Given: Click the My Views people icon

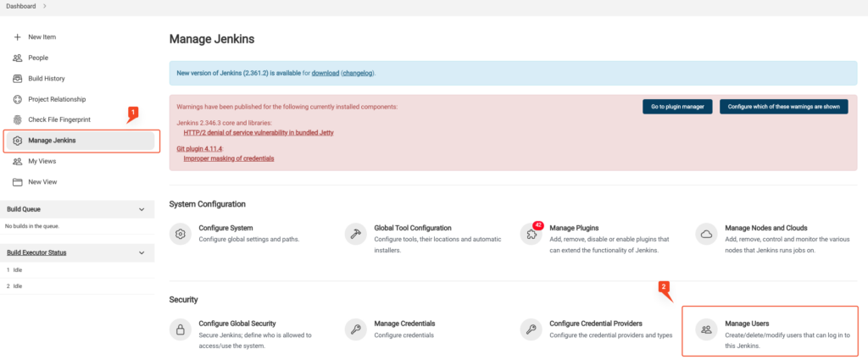Looking at the screenshot, I should (17, 161).
